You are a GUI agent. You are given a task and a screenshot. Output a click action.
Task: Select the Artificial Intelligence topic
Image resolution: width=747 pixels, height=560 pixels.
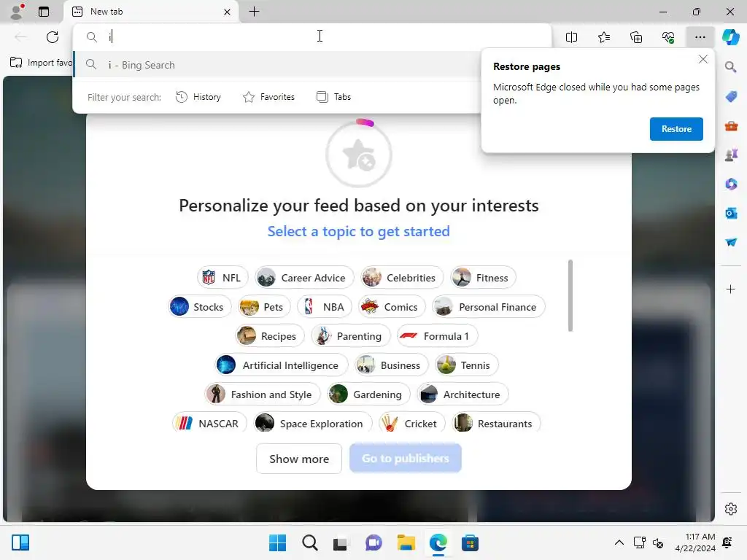click(x=281, y=365)
